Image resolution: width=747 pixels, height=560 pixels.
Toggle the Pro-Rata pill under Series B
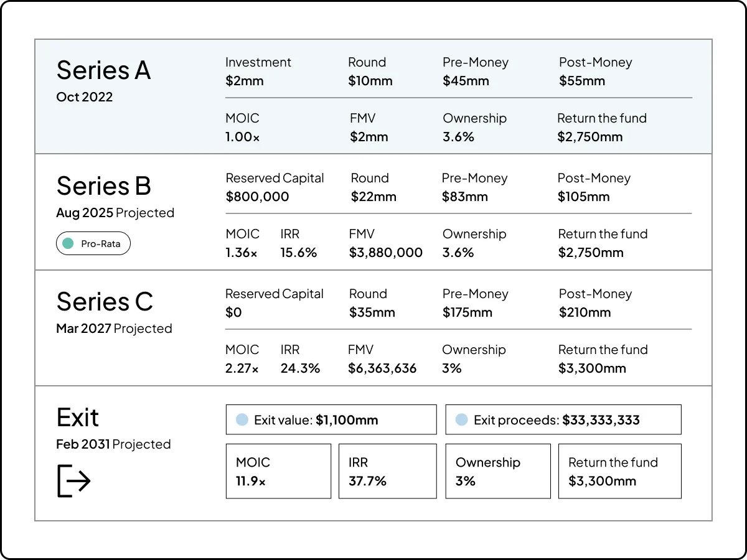tap(93, 244)
